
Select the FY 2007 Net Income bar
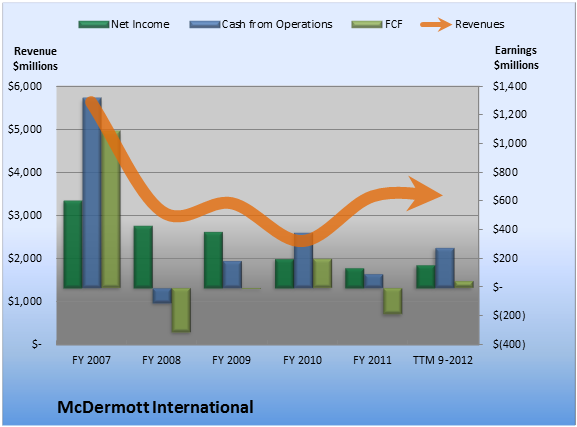pos(73,244)
